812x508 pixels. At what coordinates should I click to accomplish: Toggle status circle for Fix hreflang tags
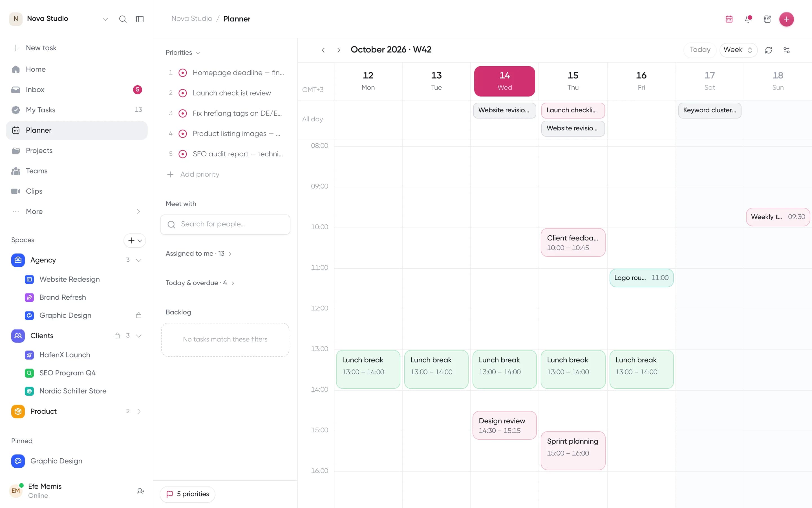(x=182, y=113)
